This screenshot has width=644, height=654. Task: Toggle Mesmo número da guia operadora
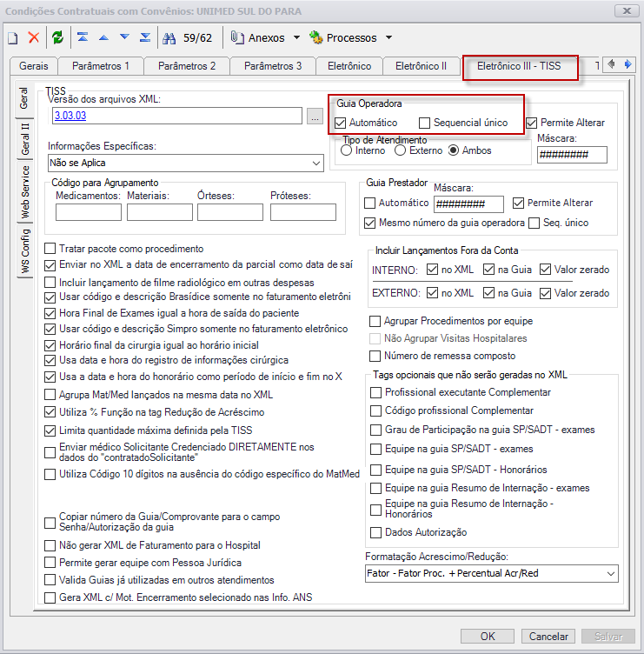click(x=369, y=224)
